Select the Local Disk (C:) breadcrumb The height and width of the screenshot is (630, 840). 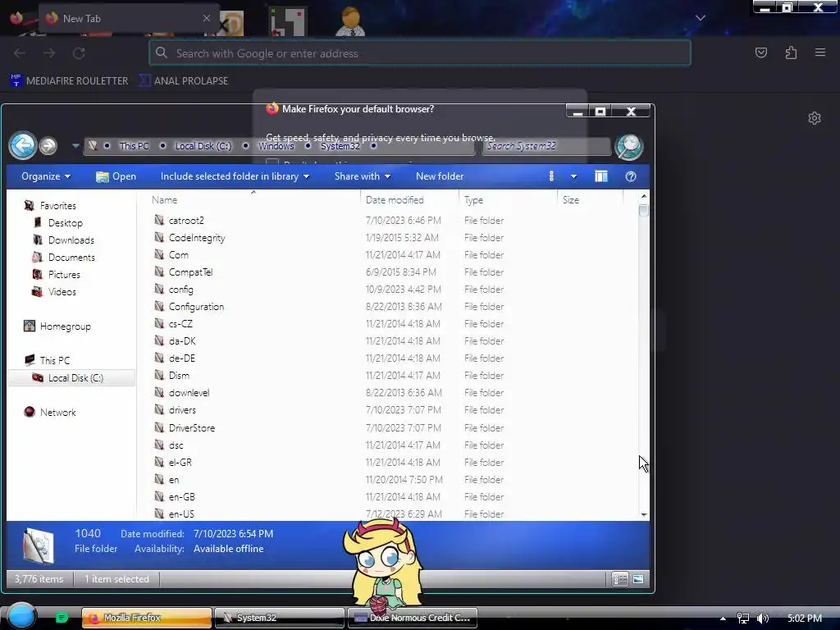click(203, 146)
